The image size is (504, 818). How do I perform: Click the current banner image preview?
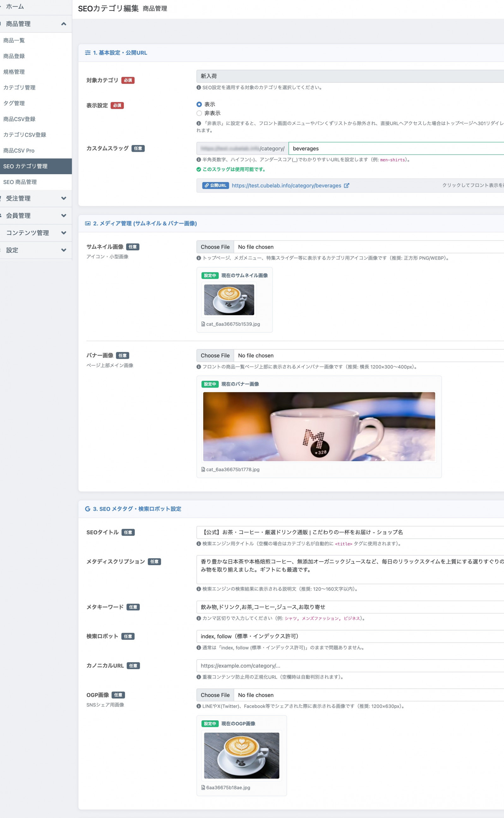(319, 426)
